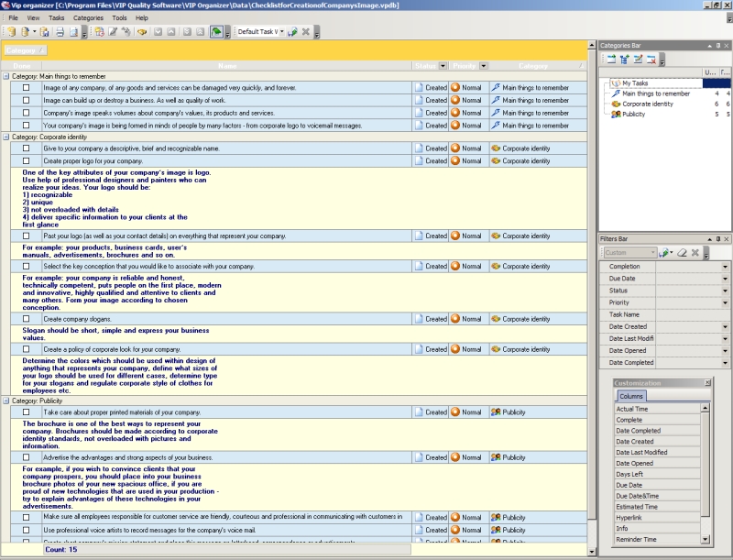The image size is (733, 560).
Task: Click the Print Preview toolbar icon
Action: [x=73, y=32]
